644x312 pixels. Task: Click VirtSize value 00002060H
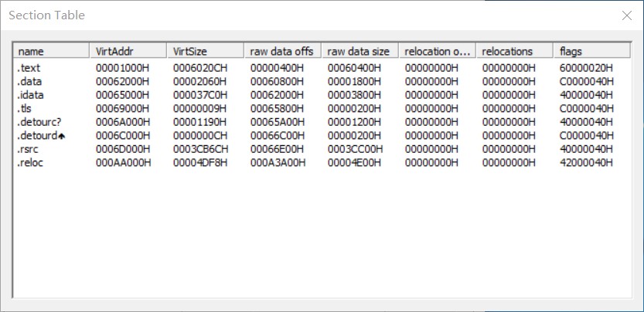point(199,82)
